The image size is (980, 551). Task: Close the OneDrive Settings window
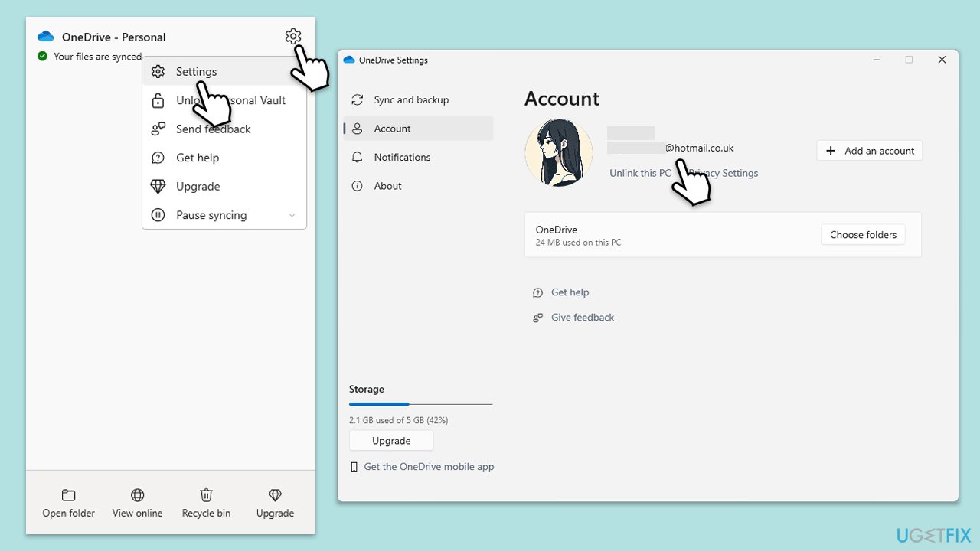[x=942, y=60]
